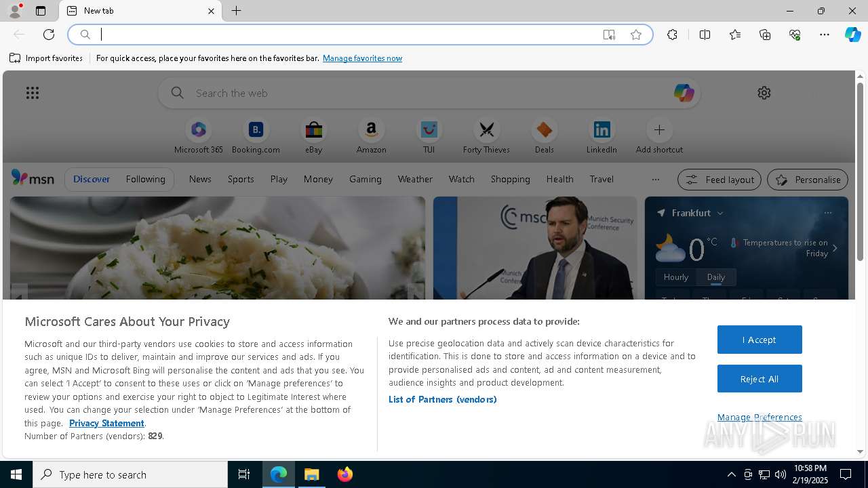Toggle Split screen icon
Image resolution: width=868 pixels, height=488 pixels.
pos(705,35)
